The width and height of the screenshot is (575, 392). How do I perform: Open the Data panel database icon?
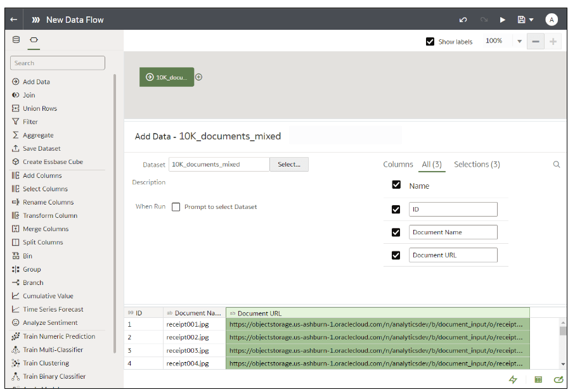point(16,40)
